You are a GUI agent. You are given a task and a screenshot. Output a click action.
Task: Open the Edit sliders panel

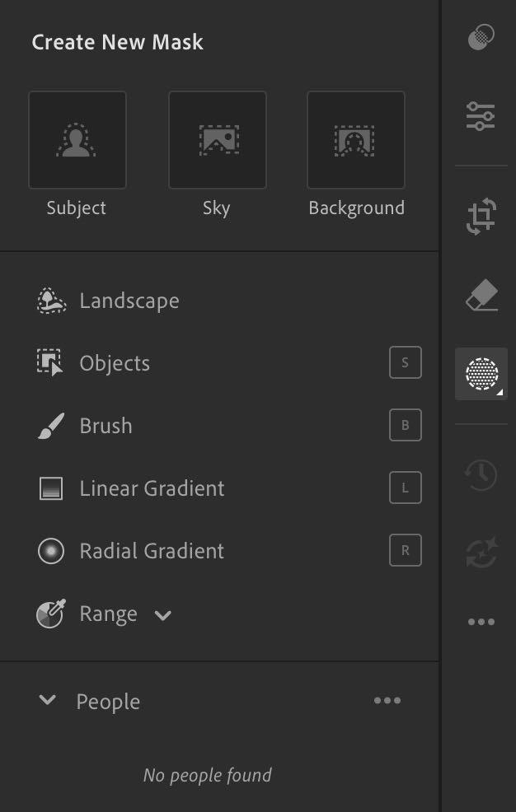coord(481,116)
